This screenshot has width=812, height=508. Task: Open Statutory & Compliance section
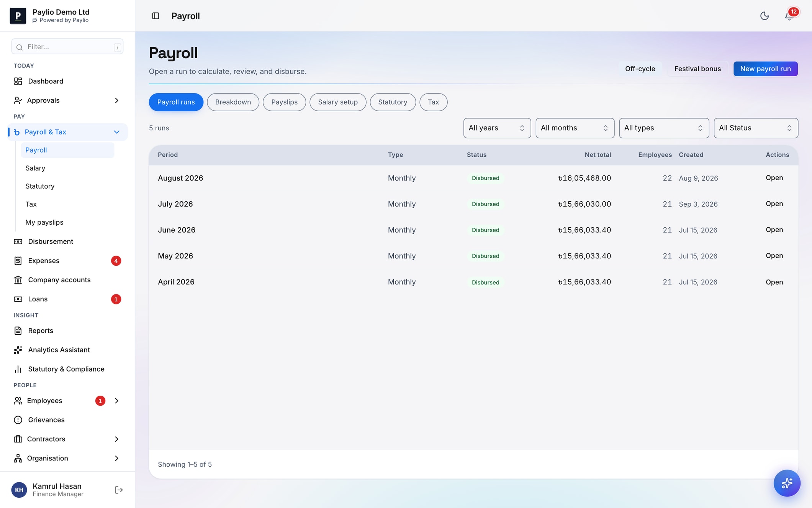[x=67, y=369]
